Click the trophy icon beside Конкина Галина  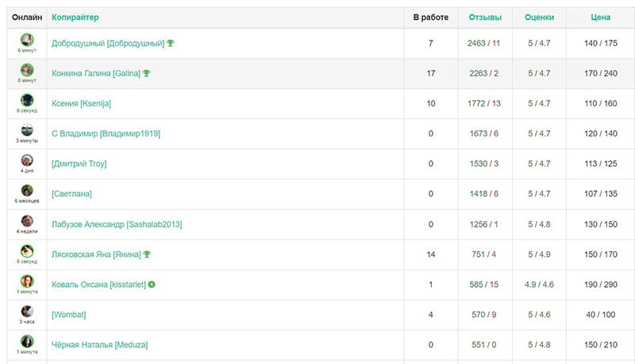coord(147,73)
